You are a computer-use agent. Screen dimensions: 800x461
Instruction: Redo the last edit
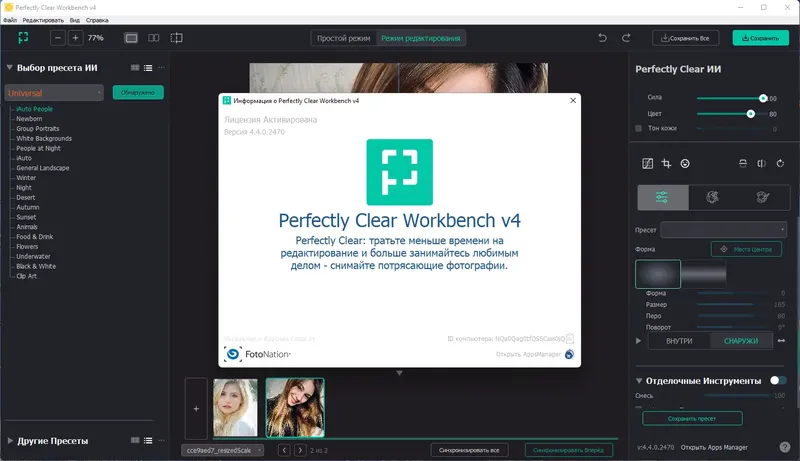pyautogui.click(x=626, y=38)
